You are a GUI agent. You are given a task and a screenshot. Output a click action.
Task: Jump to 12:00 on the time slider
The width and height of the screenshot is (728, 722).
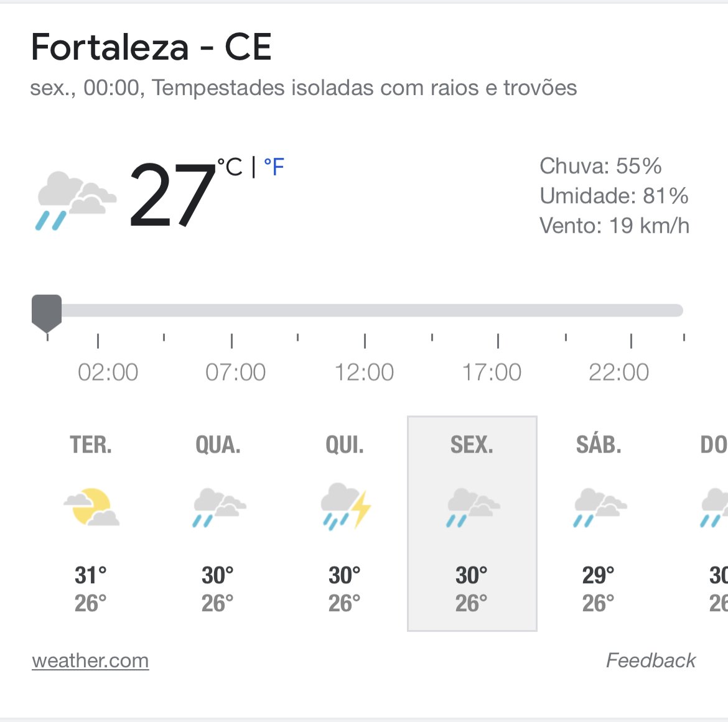click(365, 310)
